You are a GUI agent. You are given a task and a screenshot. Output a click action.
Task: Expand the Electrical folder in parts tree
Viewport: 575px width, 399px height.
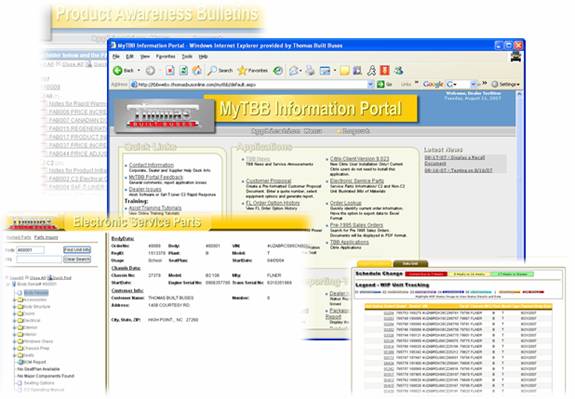[15, 321]
